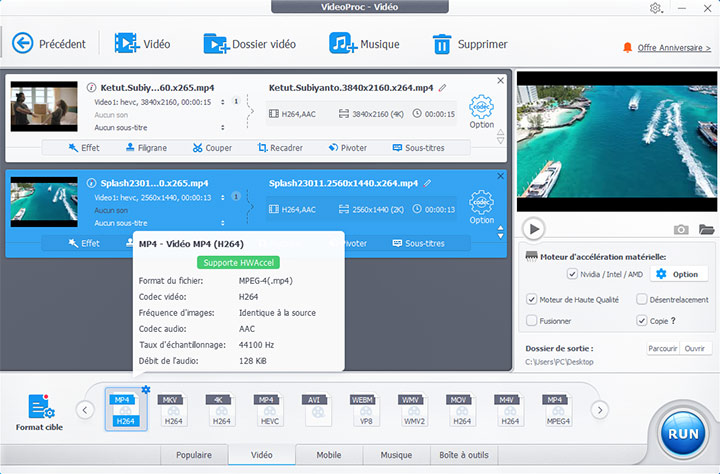Browse output folder with Parcourir
The width and height of the screenshot is (720, 474).
[x=663, y=348]
